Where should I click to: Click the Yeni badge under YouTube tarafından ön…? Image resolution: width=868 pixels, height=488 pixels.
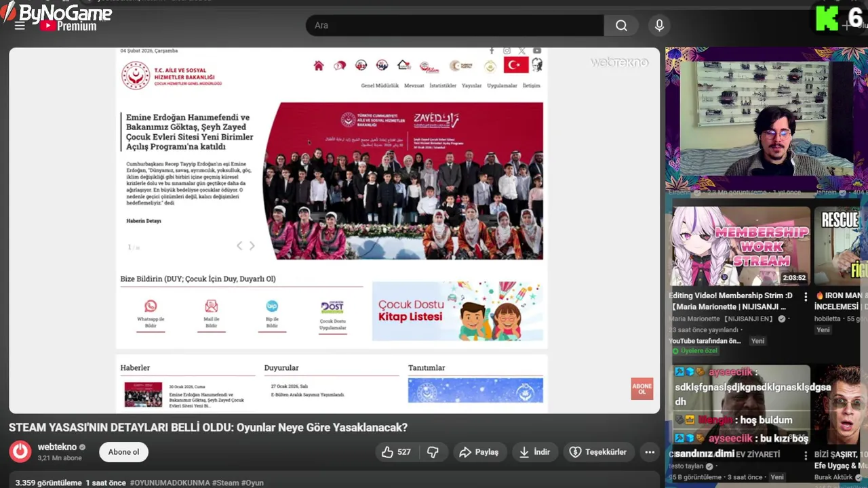pos(757,341)
